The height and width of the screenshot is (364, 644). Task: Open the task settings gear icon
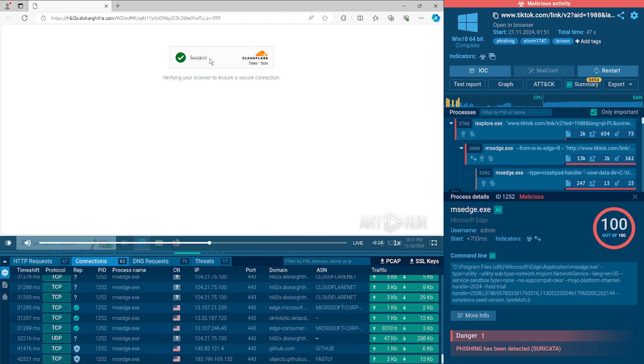[x=634, y=15]
